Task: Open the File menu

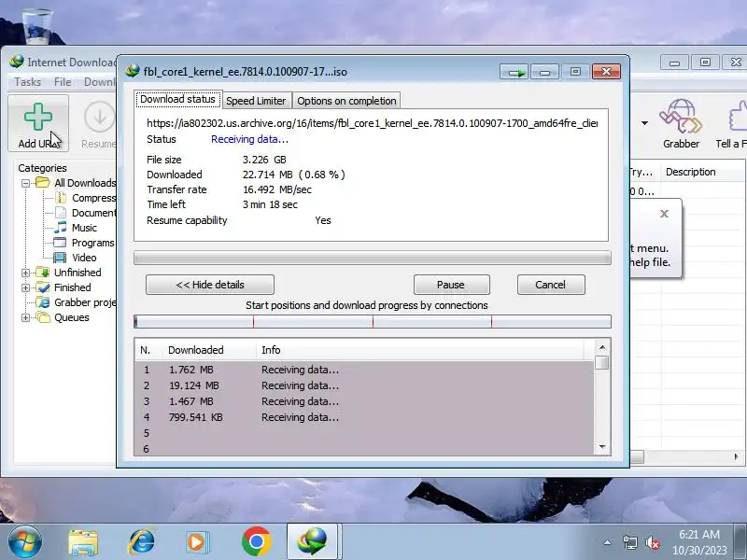Action: tap(63, 82)
